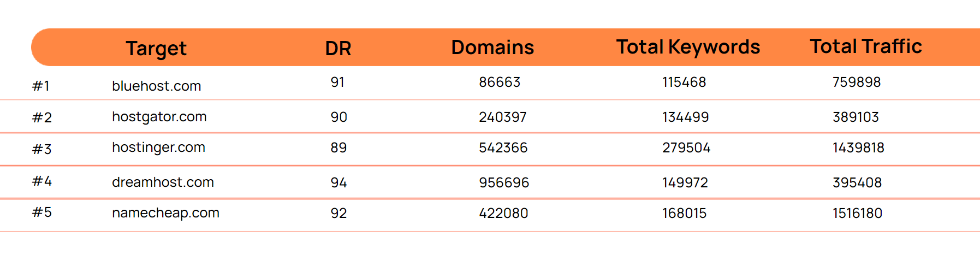Click DR value 94 for dreamhost
The height and width of the screenshot is (260, 980).
[x=338, y=182]
